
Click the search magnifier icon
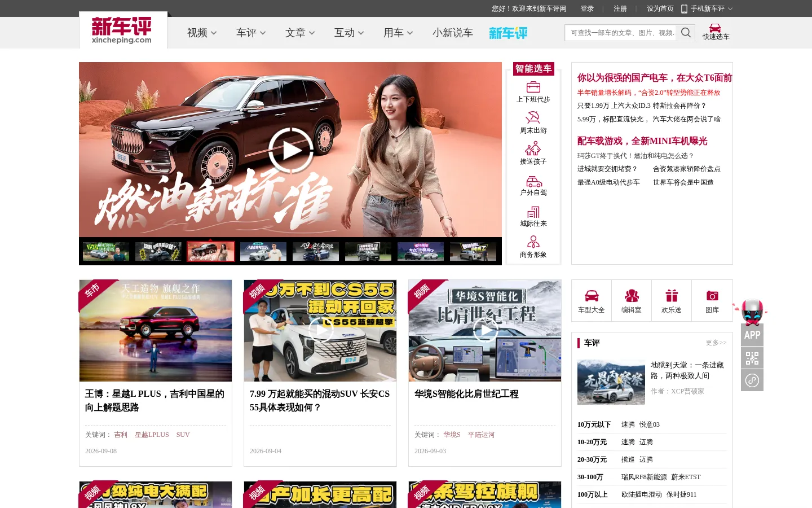pos(686,33)
